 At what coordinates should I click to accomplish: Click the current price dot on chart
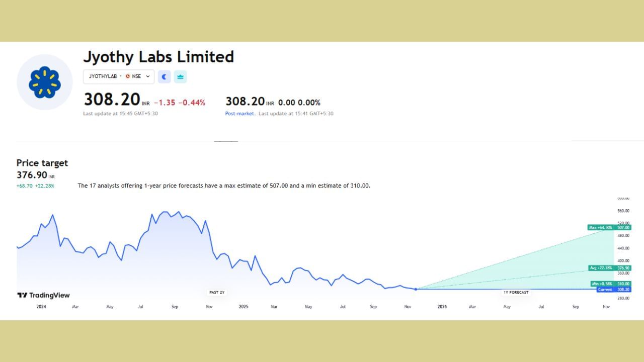[x=416, y=289]
